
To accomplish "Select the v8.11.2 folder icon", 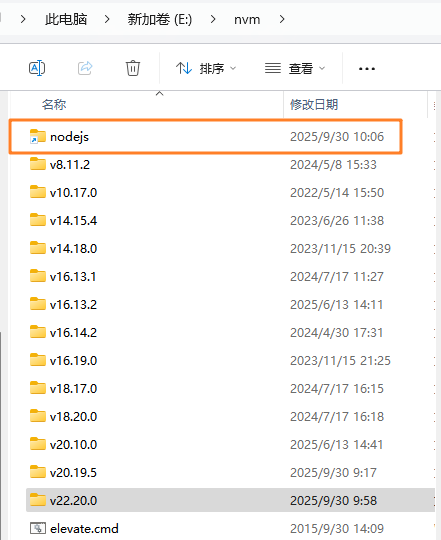I will click(38, 164).
